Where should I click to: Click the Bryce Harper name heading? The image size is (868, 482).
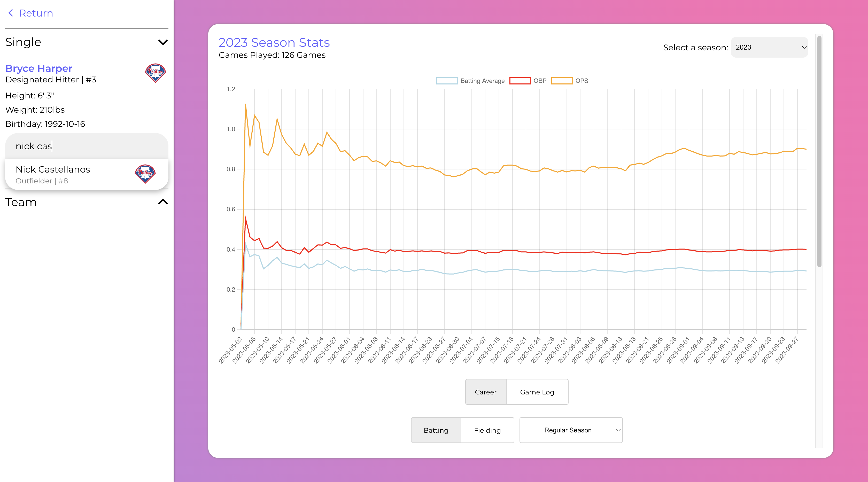point(39,68)
